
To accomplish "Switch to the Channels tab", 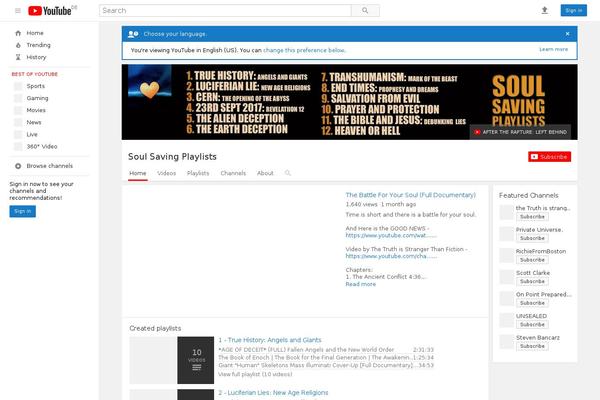I will click(233, 173).
